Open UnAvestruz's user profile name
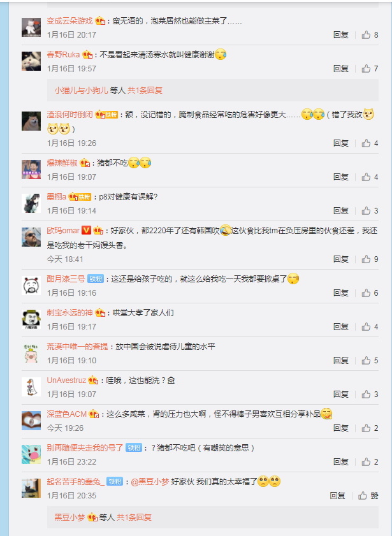 66,380
